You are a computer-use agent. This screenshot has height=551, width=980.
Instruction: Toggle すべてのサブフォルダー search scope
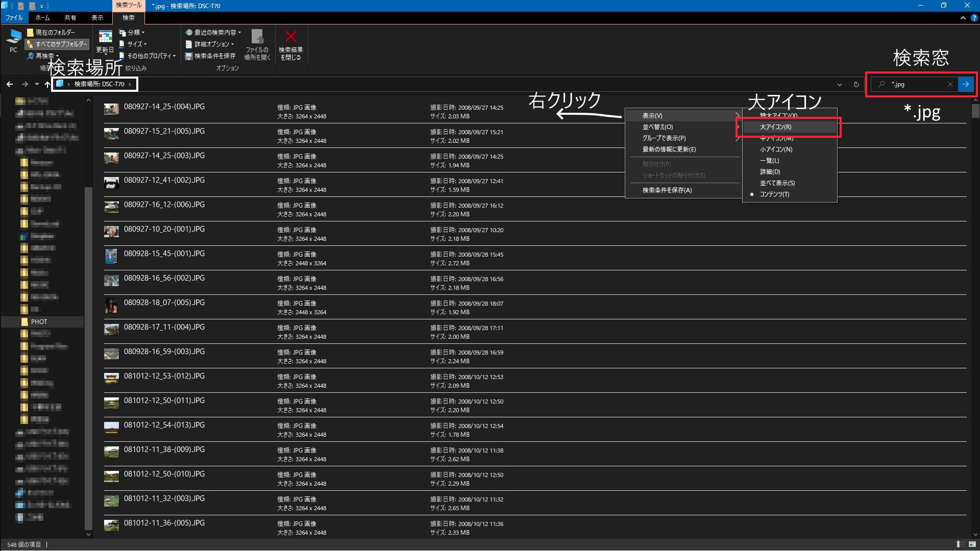[57, 44]
